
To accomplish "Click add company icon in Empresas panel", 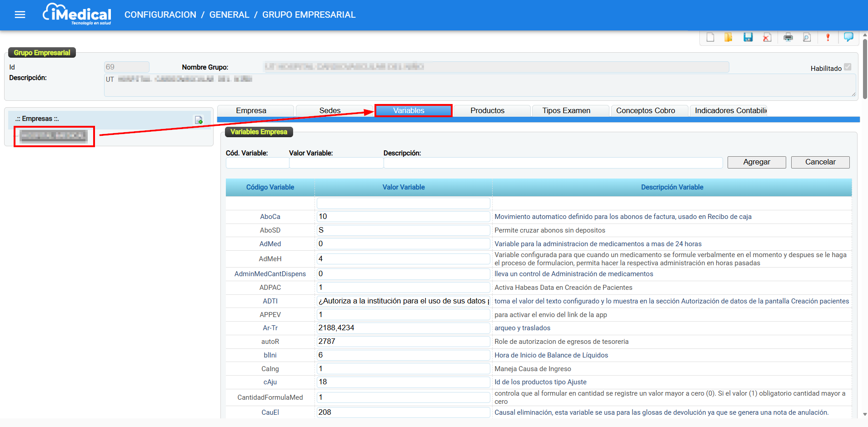I will click(199, 120).
